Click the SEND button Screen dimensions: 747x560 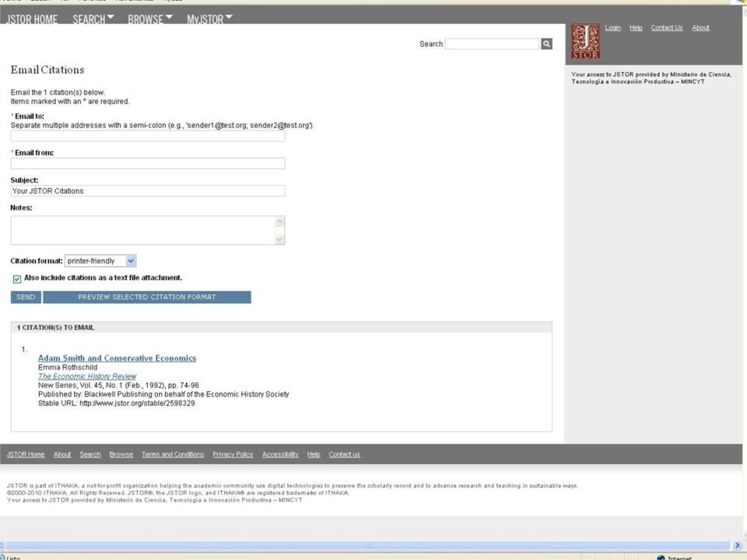[26, 297]
